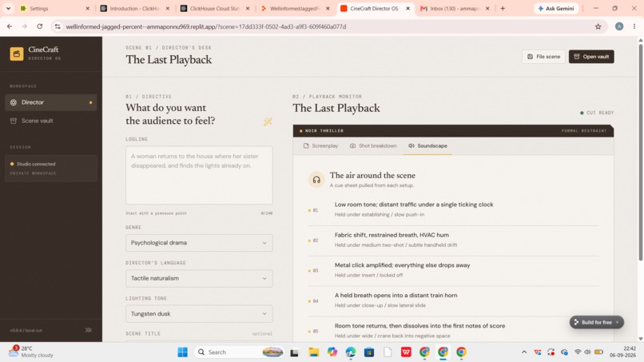Click the Cut Ready status indicator
The height and width of the screenshot is (362, 644).
coord(597,113)
